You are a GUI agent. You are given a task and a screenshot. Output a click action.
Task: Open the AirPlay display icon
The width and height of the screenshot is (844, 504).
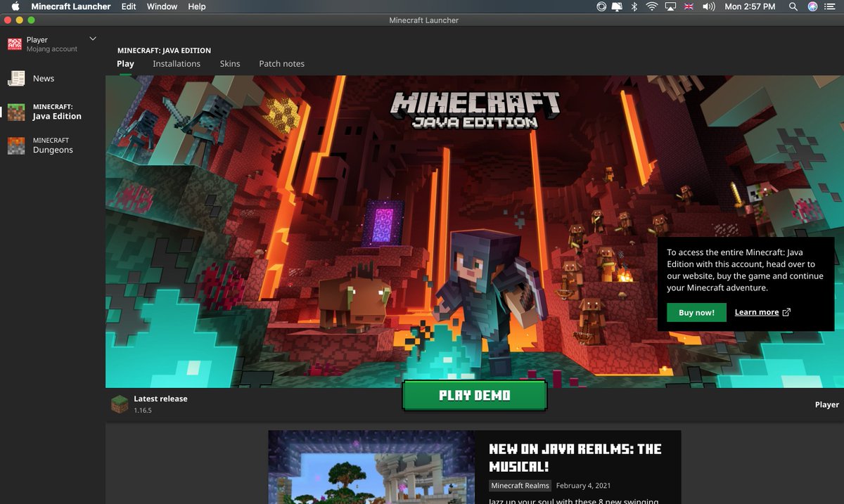coord(670,6)
